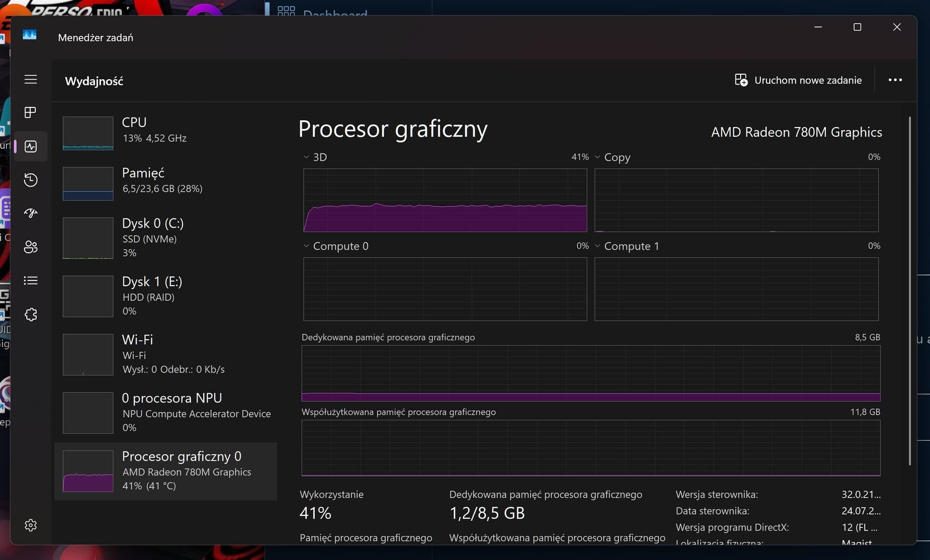Click the 11,8 GB shared memory maximum

865,412
